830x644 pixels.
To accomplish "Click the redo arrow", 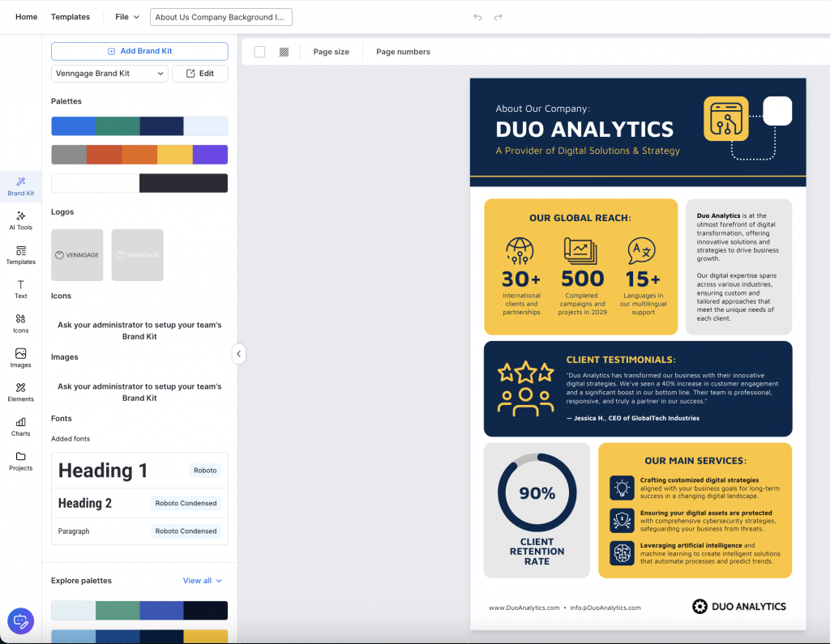I will [x=498, y=17].
